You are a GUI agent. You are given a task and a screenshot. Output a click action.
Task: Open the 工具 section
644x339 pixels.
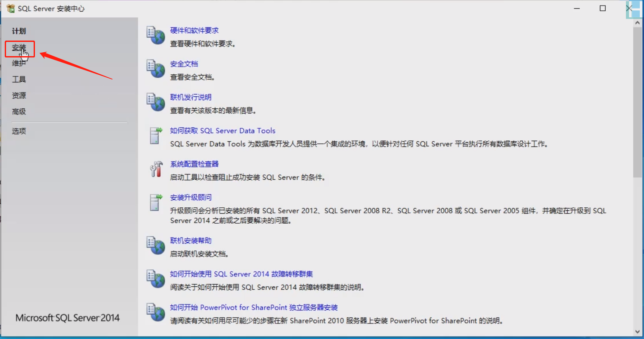(x=19, y=79)
